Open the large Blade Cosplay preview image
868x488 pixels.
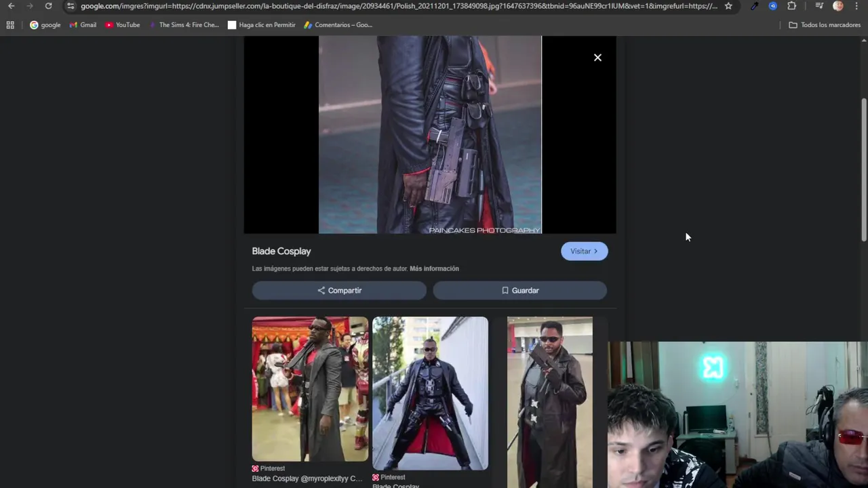[430, 135]
